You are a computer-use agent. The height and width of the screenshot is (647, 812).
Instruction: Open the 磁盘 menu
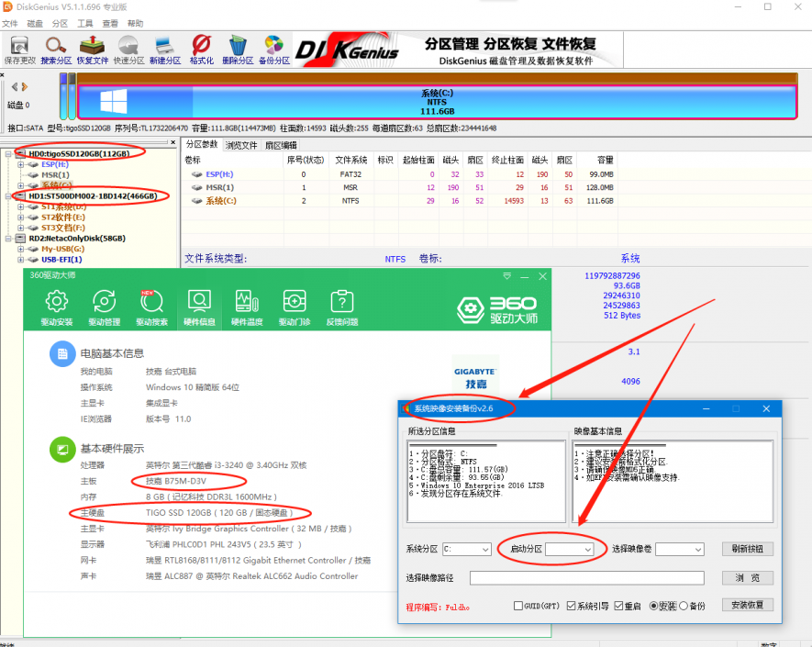[x=35, y=23]
